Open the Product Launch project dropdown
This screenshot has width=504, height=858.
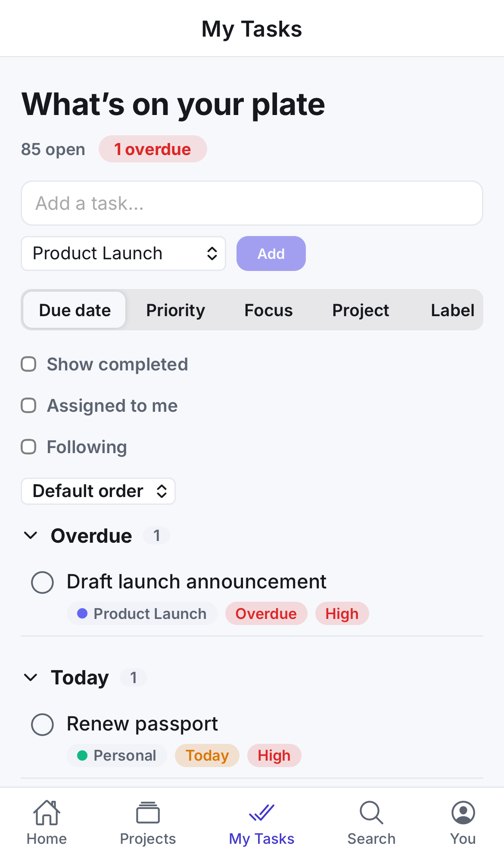click(x=123, y=253)
